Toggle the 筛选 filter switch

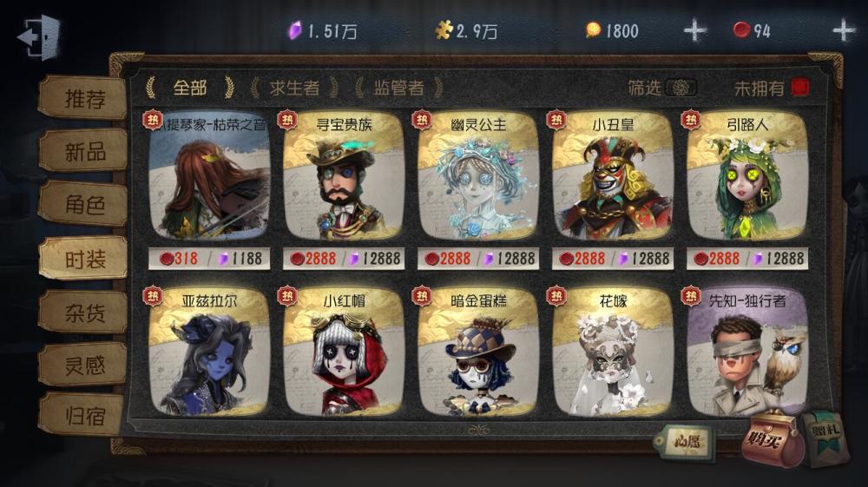click(x=681, y=88)
